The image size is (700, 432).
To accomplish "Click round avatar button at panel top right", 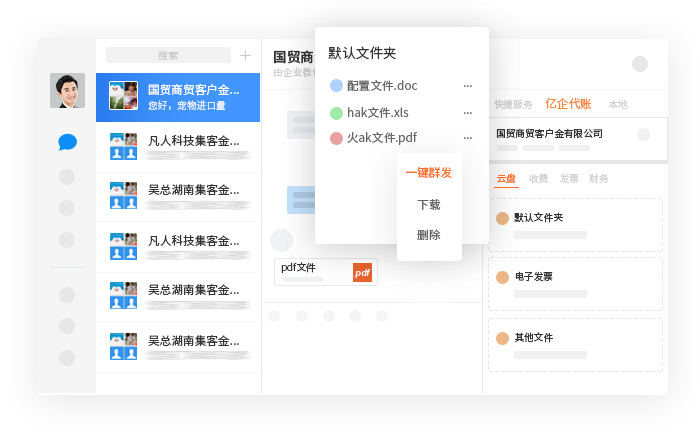I will coord(640,64).
